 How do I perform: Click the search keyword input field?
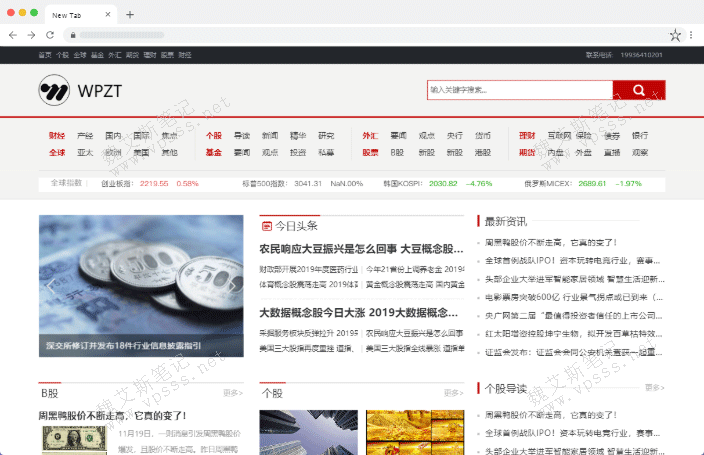(518, 90)
